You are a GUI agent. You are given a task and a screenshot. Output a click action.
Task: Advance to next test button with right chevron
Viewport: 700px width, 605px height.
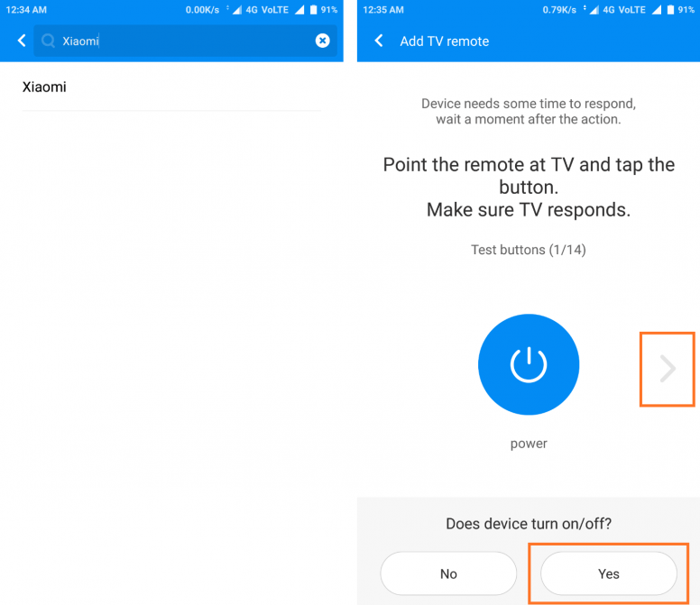[x=668, y=368]
